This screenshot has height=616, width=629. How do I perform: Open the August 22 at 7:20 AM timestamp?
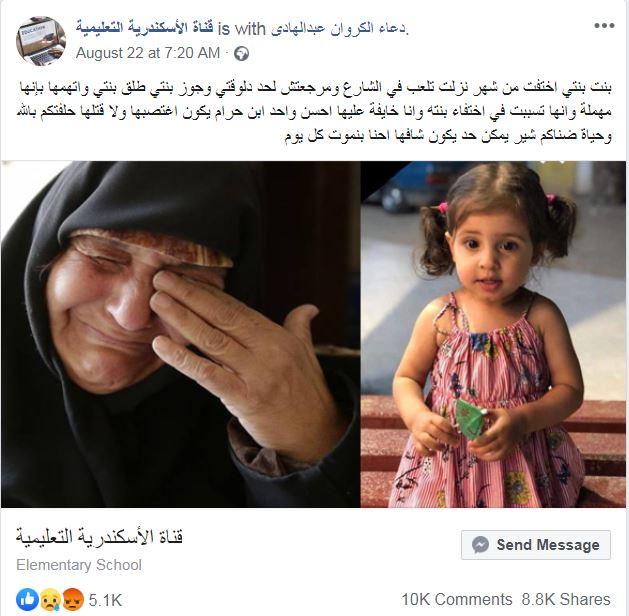click(148, 53)
